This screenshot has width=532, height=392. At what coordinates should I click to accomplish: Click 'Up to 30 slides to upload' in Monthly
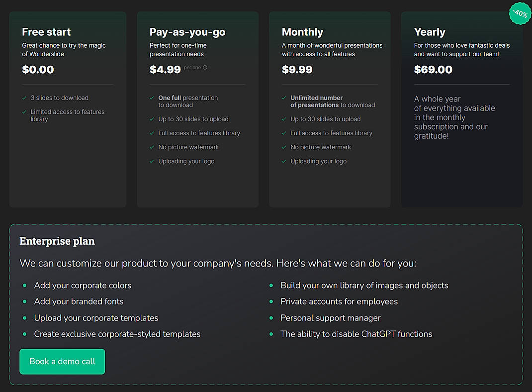click(325, 119)
